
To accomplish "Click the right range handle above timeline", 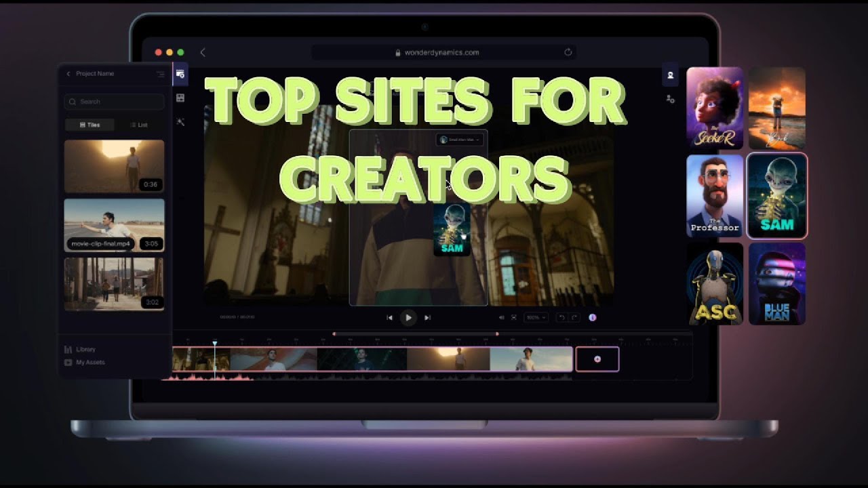I will click(x=497, y=333).
